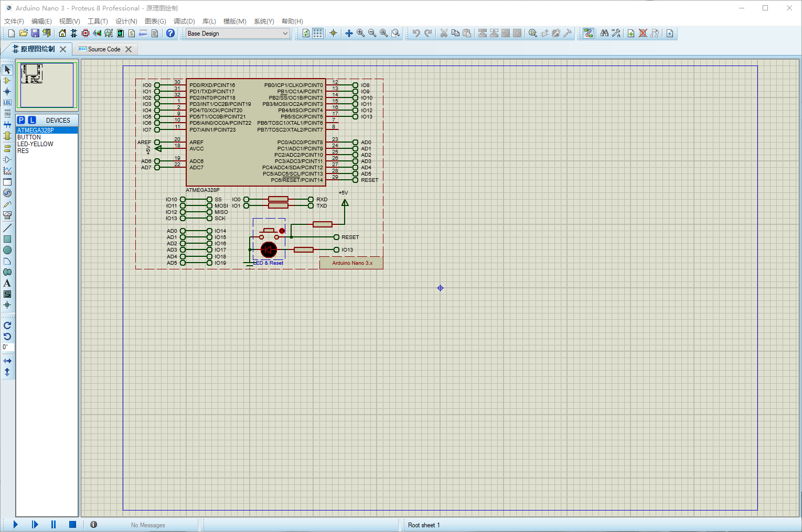Open the 编辑(E) menu

pyautogui.click(x=41, y=21)
